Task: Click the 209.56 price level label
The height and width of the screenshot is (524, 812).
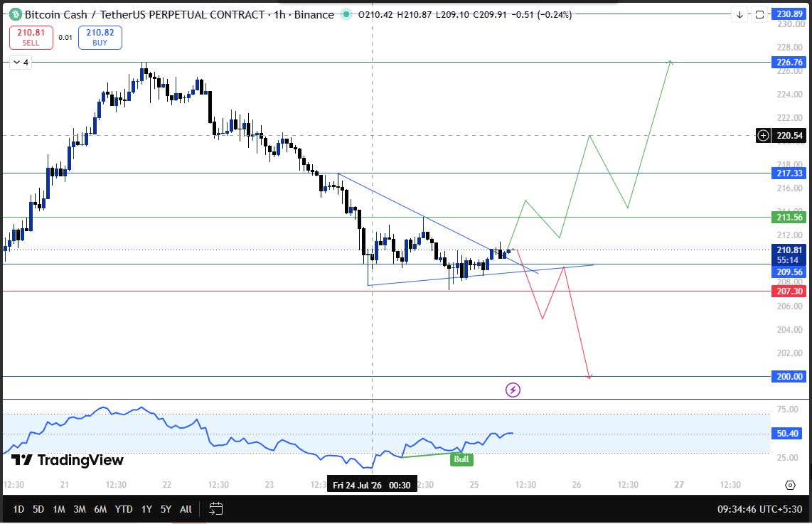Action: point(789,272)
